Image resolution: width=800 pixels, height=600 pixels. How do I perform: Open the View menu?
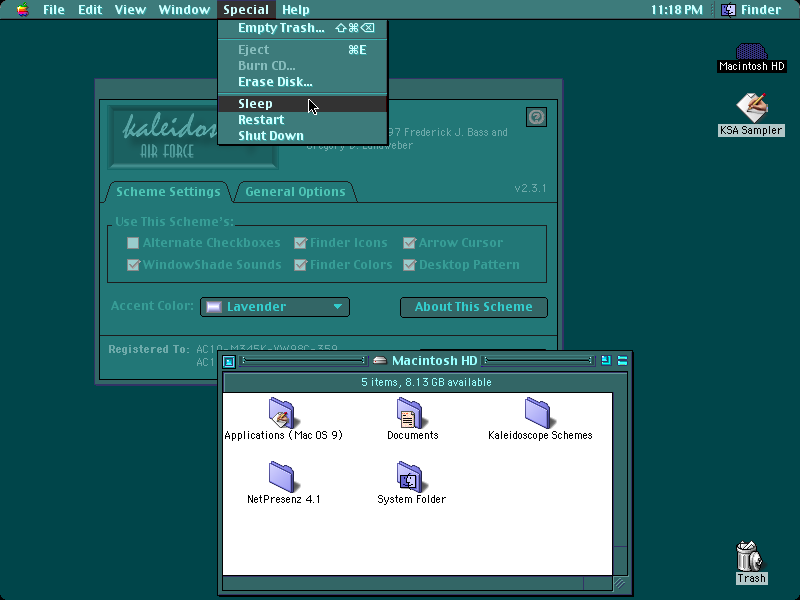[x=130, y=10]
